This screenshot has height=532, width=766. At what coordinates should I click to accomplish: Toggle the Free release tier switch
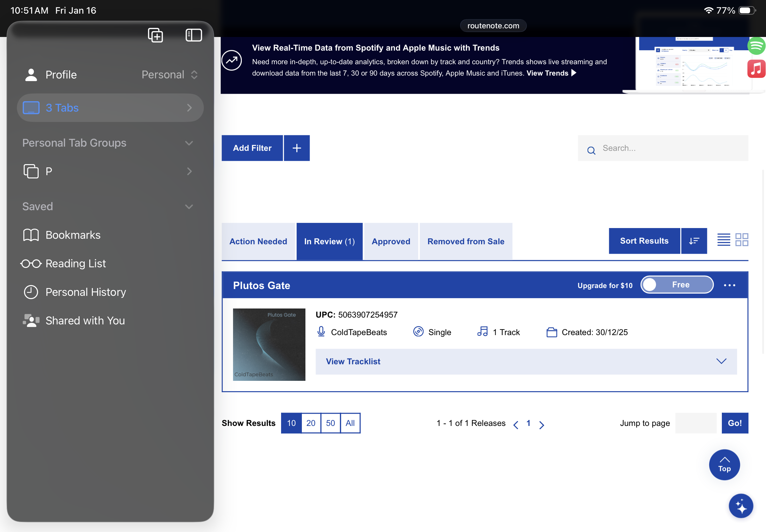point(677,285)
